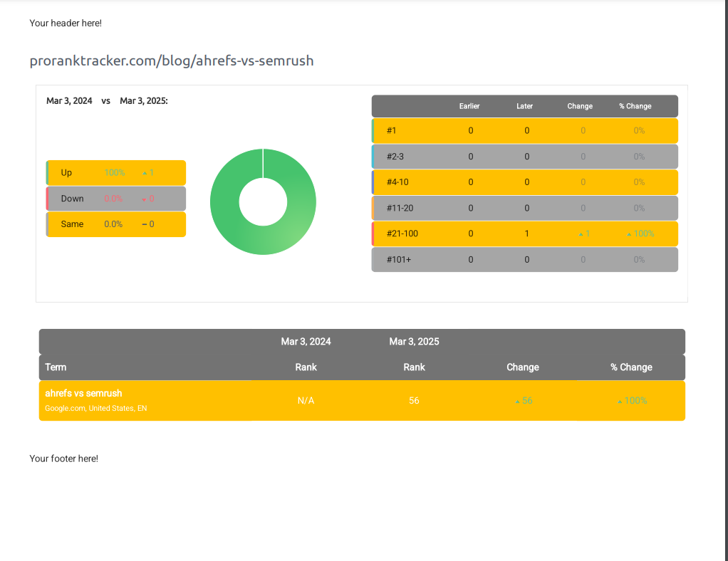Click the N/A rank value
The width and height of the screenshot is (728, 561).
tap(306, 400)
